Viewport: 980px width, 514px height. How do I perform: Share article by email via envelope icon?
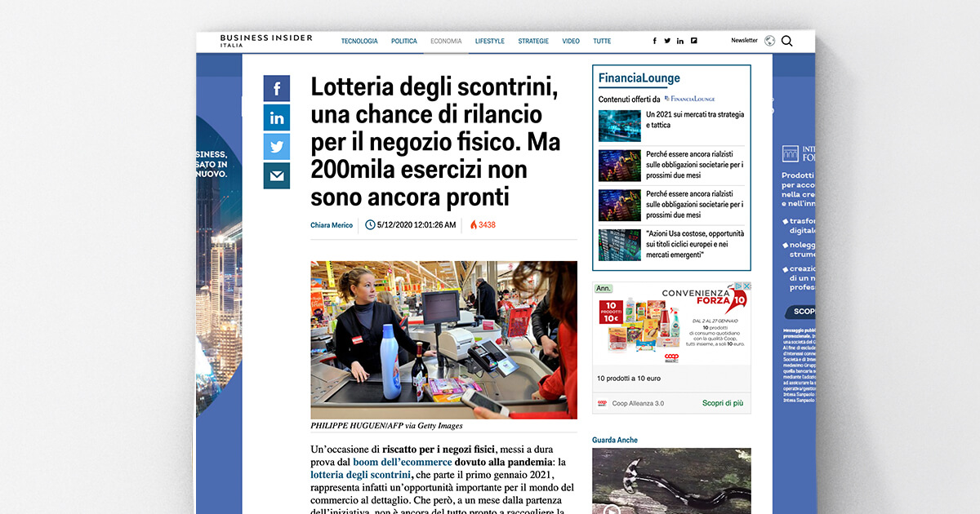pos(277,175)
